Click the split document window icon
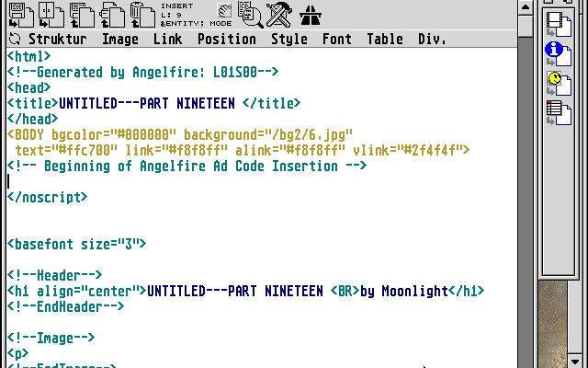 (x=50, y=15)
